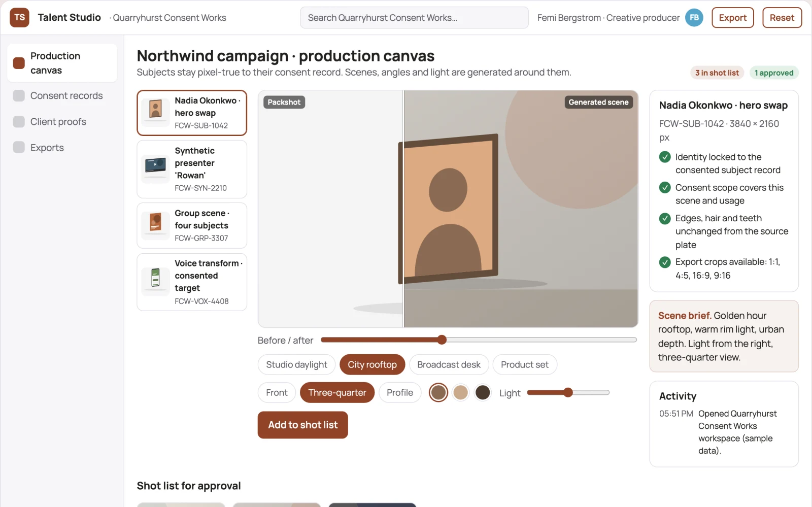
Task: Select the Studio daylight scene chip
Action: (x=296, y=364)
